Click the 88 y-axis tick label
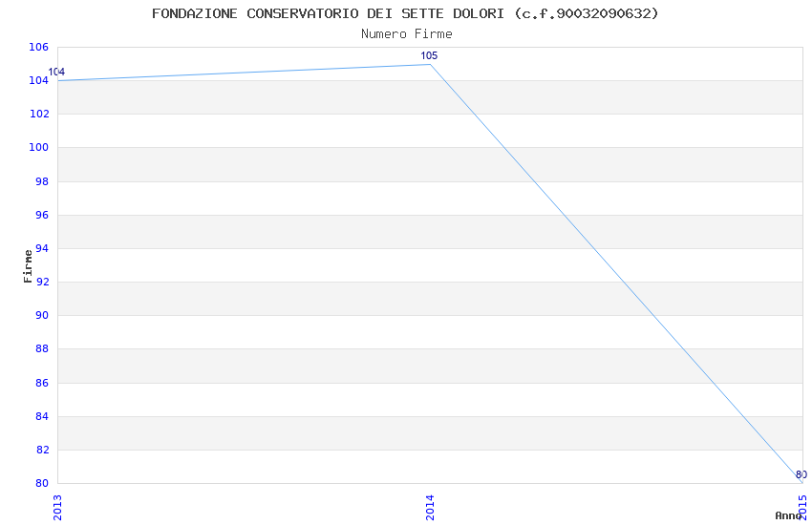The image size is (812, 525). pyautogui.click(x=42, y=349)
